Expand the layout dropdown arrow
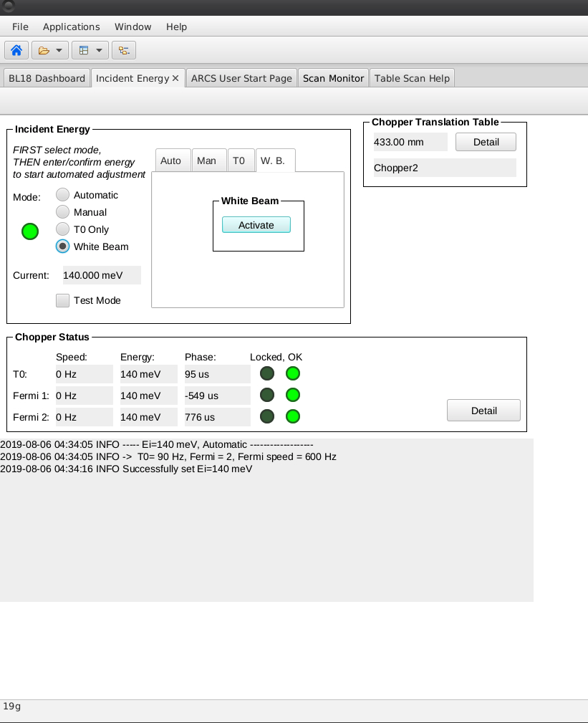Screen dimensions: 588x723 [99, 50]
